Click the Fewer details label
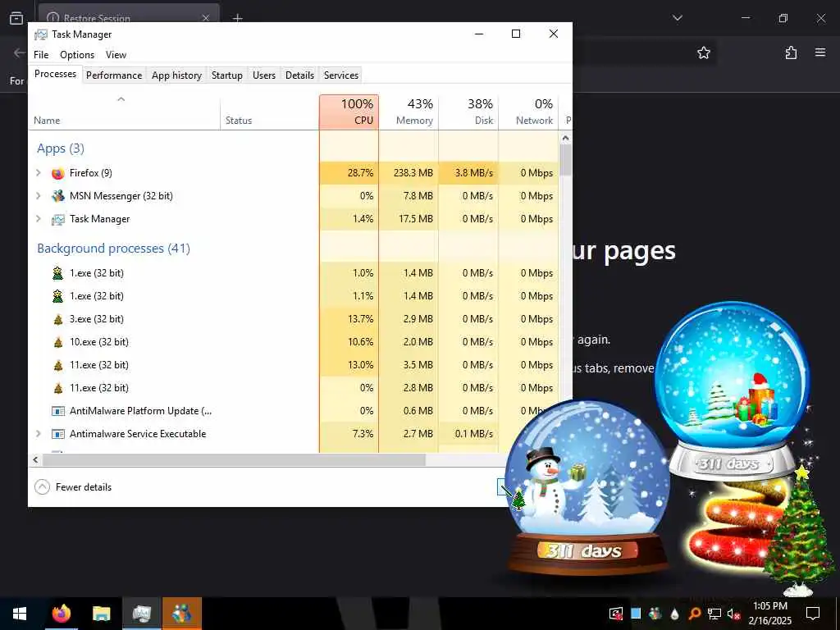Image resolution: width=840 pixels, height=630 pixels. click(84, 487)
